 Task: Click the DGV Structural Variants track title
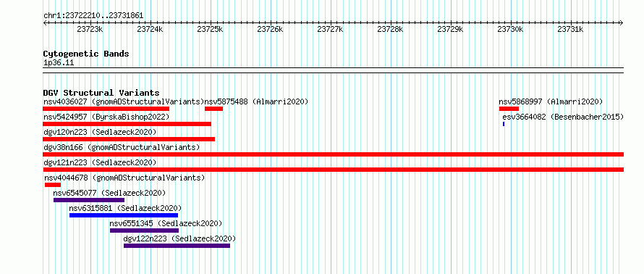101,93
